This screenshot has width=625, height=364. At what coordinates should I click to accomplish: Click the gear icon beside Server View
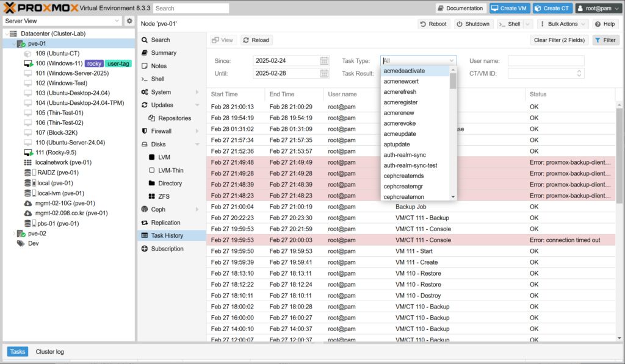[129, 21]
